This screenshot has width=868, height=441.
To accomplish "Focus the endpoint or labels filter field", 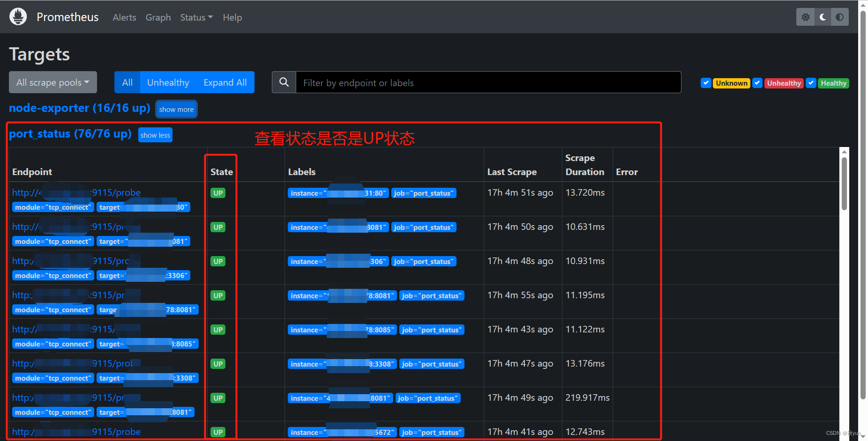I will pos(488,82).
